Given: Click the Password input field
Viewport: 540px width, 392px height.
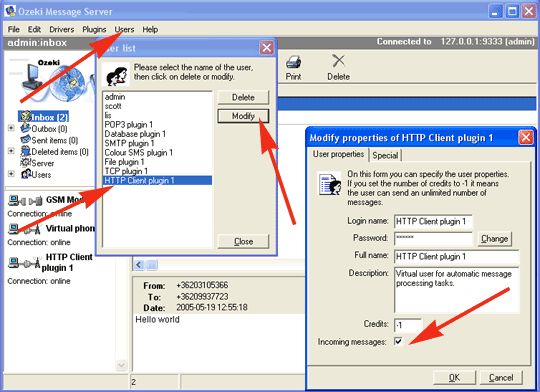Looking at the screenshot, I should (x=433, y=238).
